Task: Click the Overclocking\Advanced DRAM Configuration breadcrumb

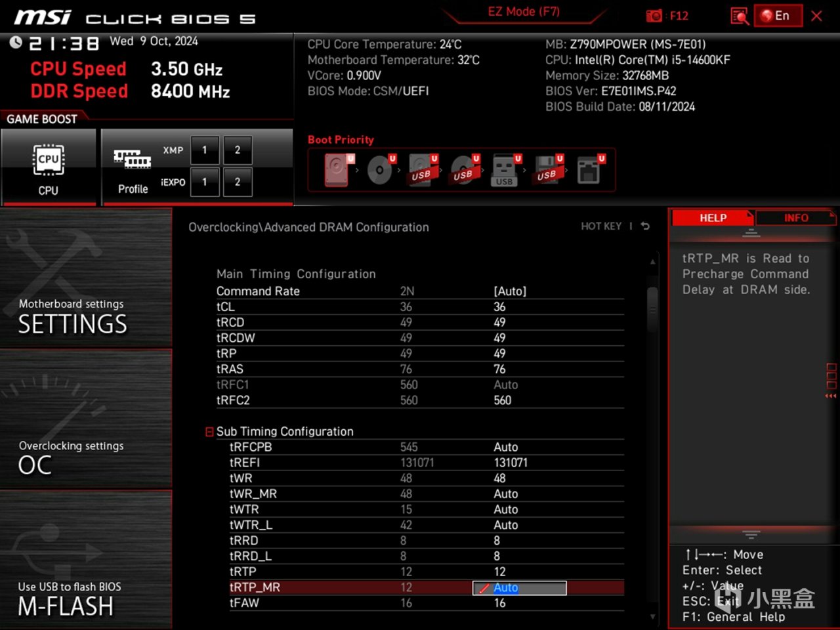Action: (308, 227)
